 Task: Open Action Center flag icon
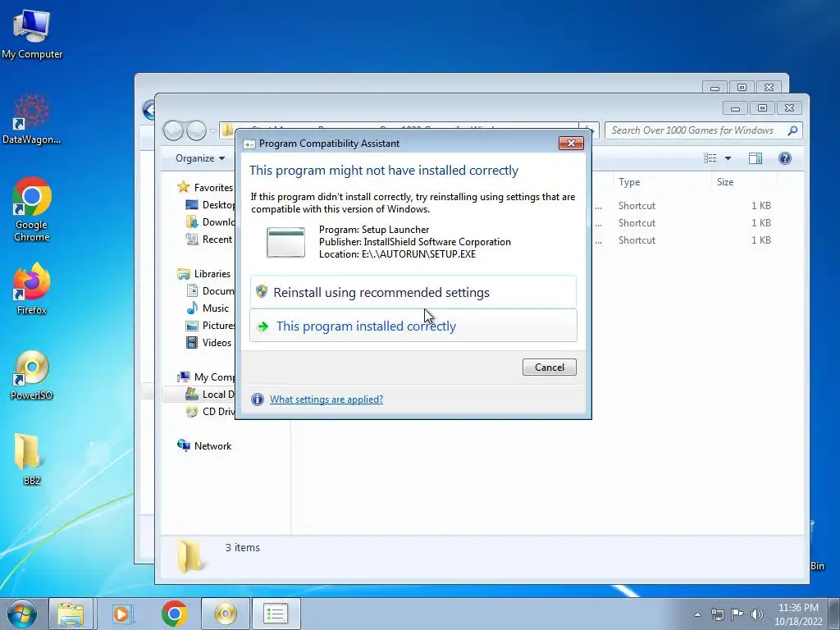pos(737,614)
